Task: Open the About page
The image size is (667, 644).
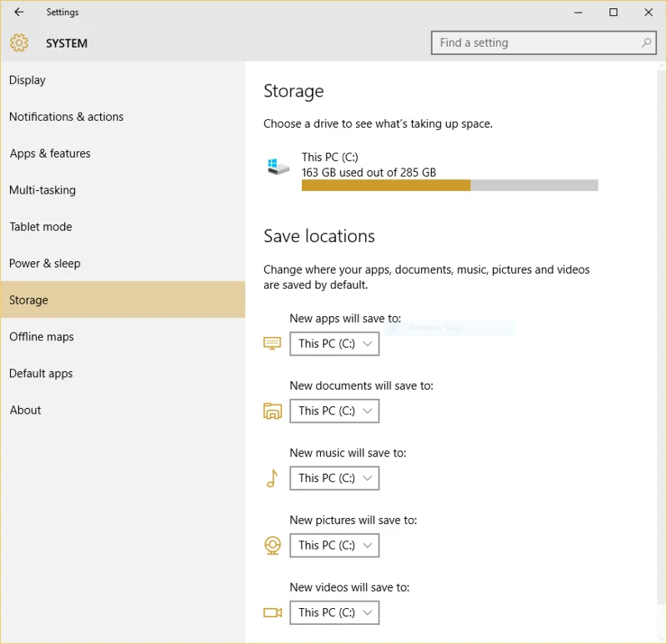Action: tap(123, 410)
